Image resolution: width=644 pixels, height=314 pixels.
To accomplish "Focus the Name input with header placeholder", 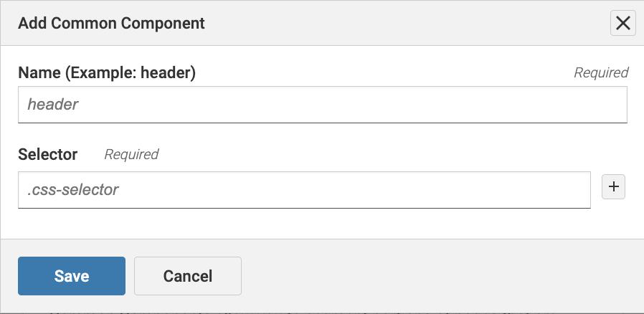I will pos(323,105).
